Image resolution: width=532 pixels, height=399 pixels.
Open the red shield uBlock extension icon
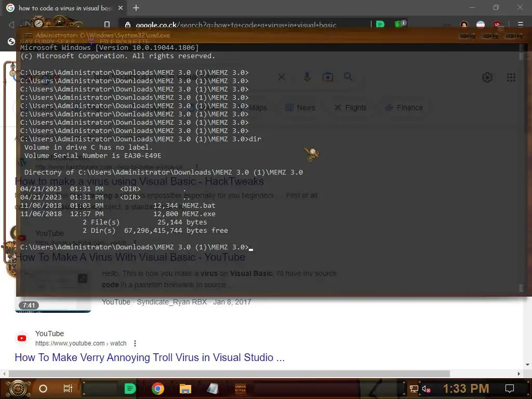pyautogui.click(x=497, y=24)
